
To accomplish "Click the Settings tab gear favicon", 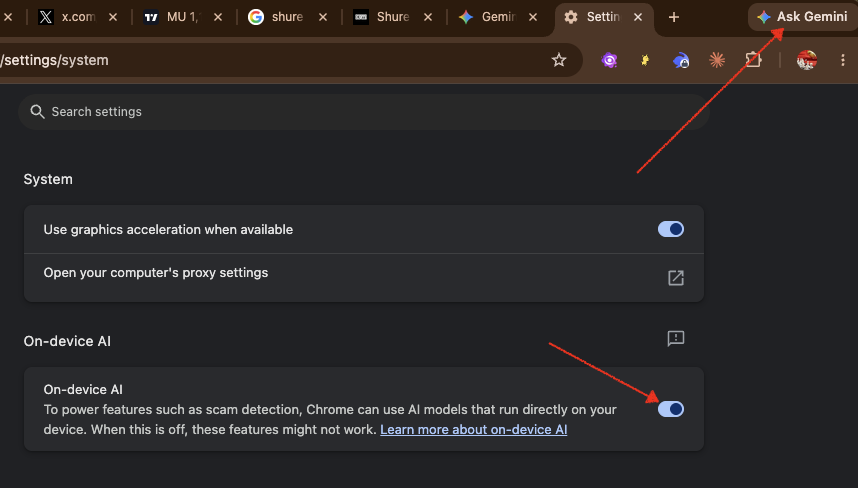I will coord(571,18).
